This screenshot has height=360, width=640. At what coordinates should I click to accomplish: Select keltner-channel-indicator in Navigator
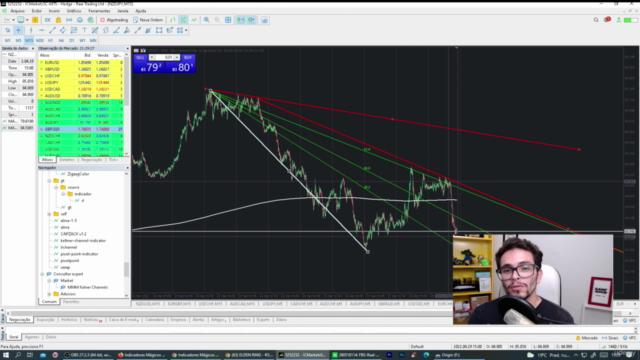(83, 241)
